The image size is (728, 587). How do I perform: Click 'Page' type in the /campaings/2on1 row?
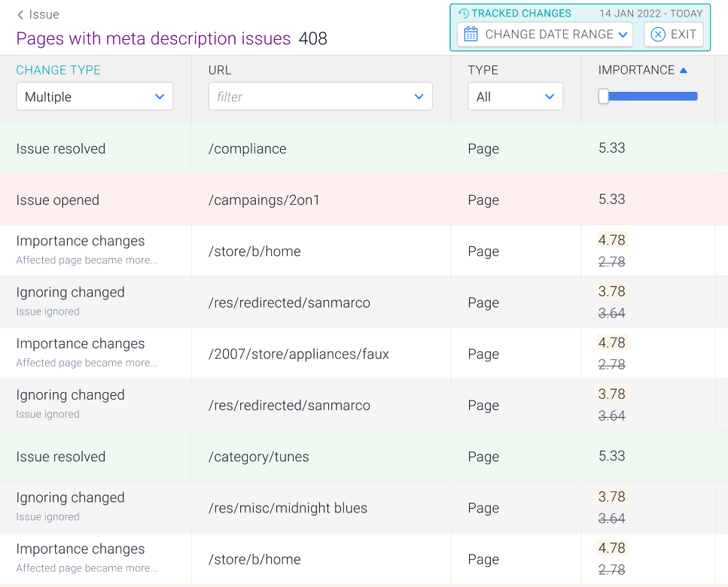(483, 200)
